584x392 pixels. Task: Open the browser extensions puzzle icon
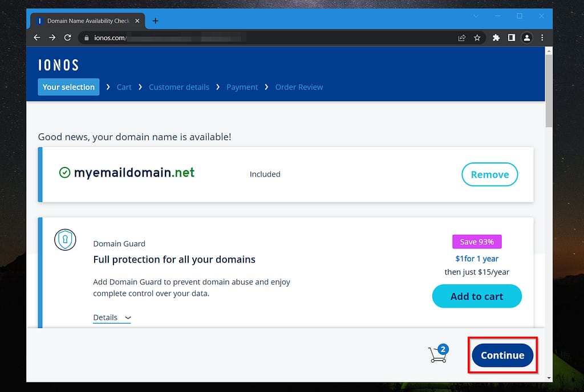(496, 38)
